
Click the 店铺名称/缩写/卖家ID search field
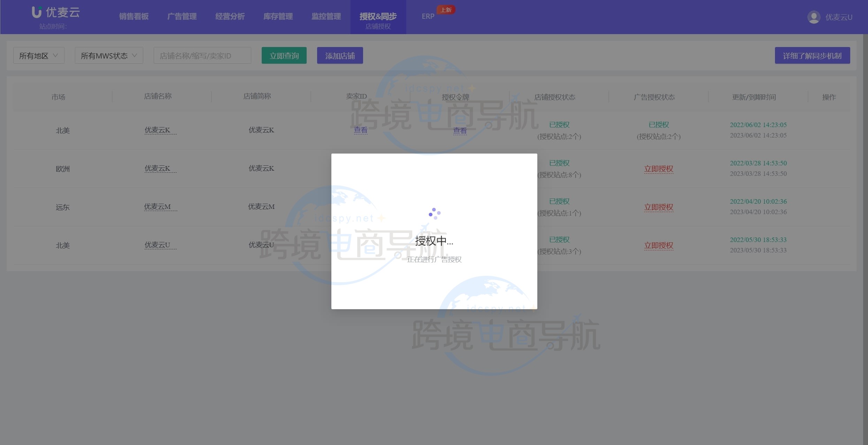(x=202, y=55)
